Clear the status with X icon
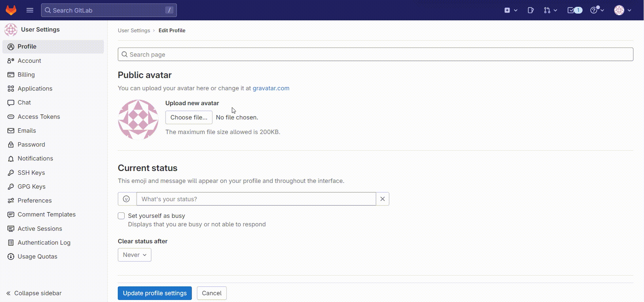644x302 pixels. click(382, 199)
